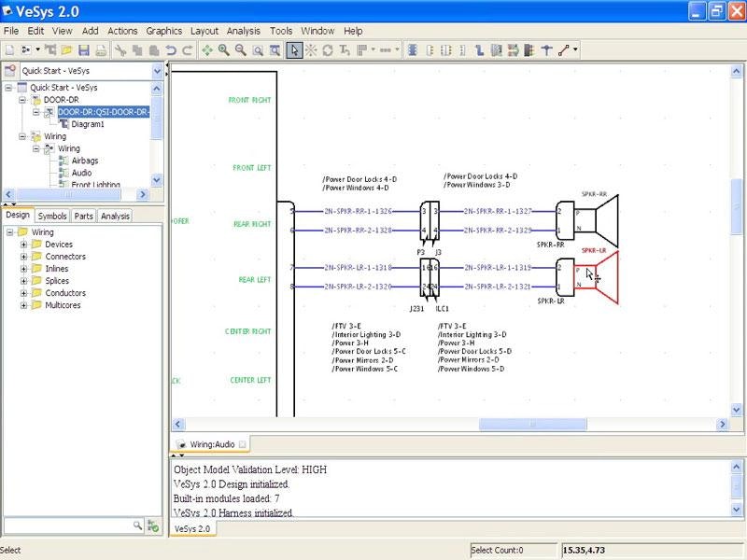
Task: Click the blue connector icon after separator
Action: pos(413,50)
